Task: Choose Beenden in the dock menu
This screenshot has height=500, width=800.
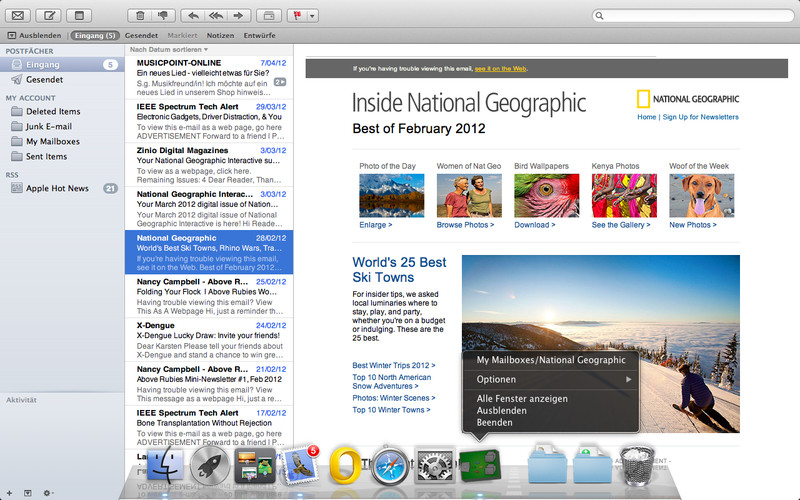Action: pos(551,422)
